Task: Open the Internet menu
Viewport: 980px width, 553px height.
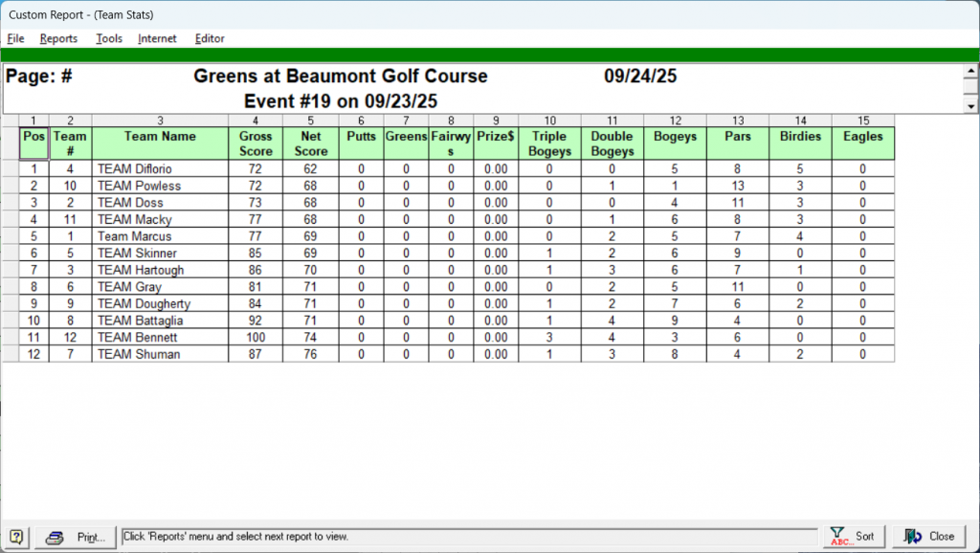Action: [157, 39]
